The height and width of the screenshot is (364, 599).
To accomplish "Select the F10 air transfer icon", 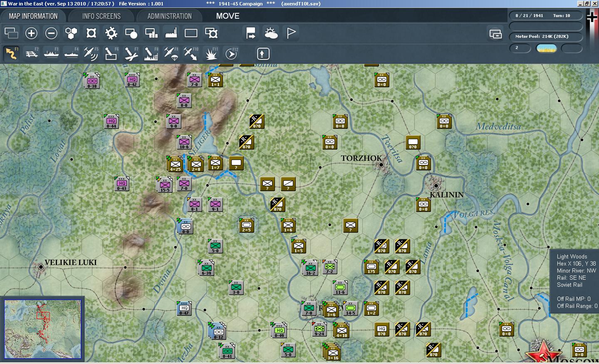I will coord(191,54).
